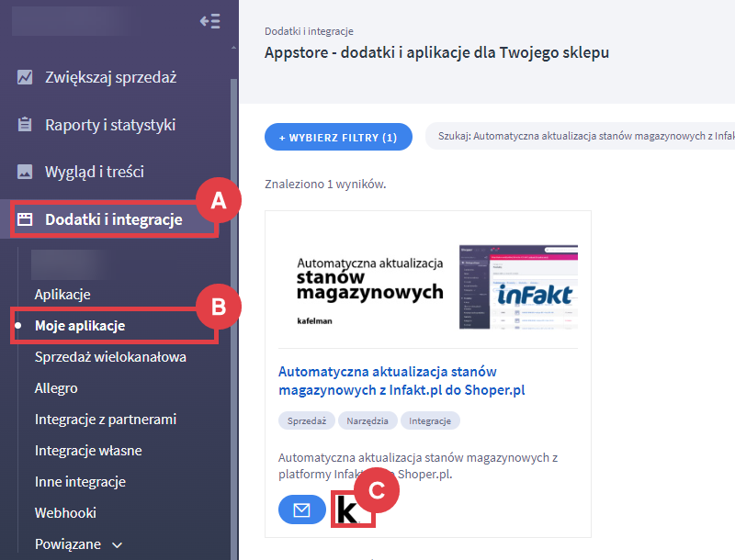The image size is (735, 560).
Task: Select Moje aplikacje in sidebar
Action: [80, 326]
